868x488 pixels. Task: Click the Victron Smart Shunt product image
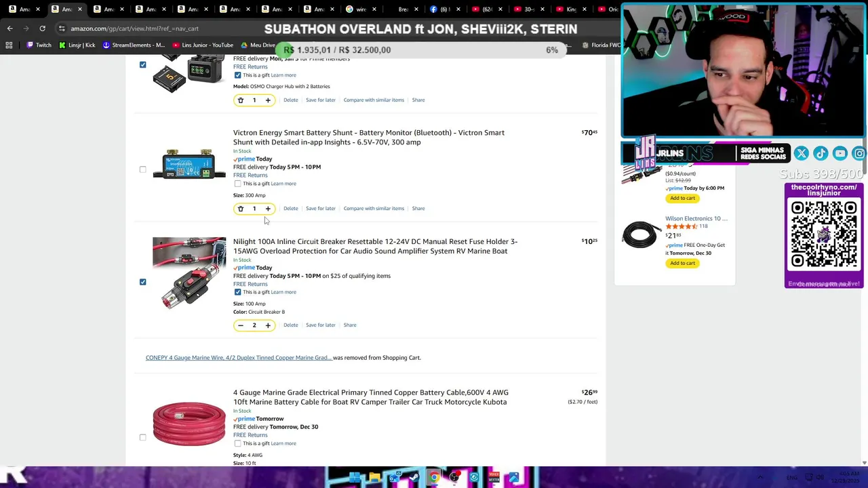point(189,164)
